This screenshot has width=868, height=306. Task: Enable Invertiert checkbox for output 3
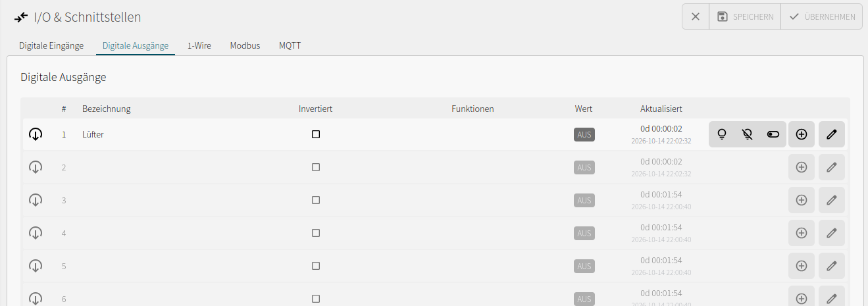coord(316,200)
